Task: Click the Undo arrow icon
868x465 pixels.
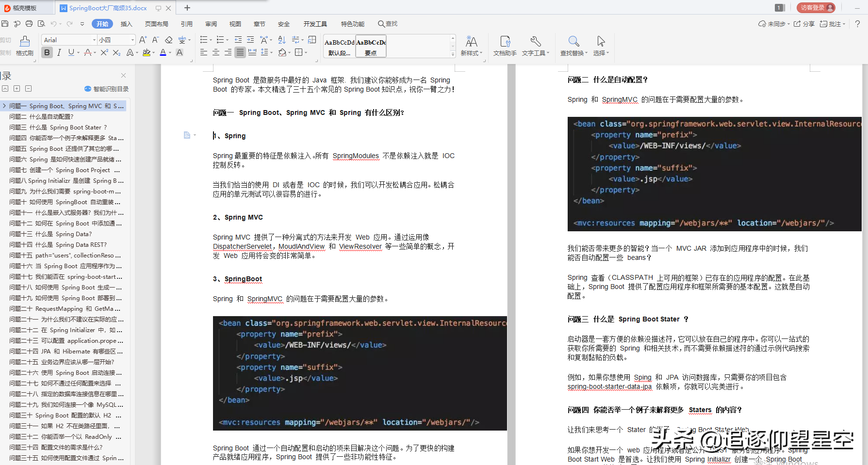Action: 53,24
